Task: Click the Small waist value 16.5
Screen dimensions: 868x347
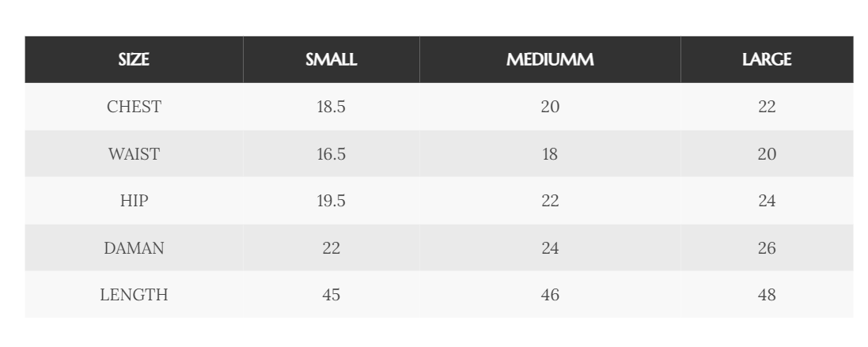Action: pyautogui.click(x=331, y=154)
